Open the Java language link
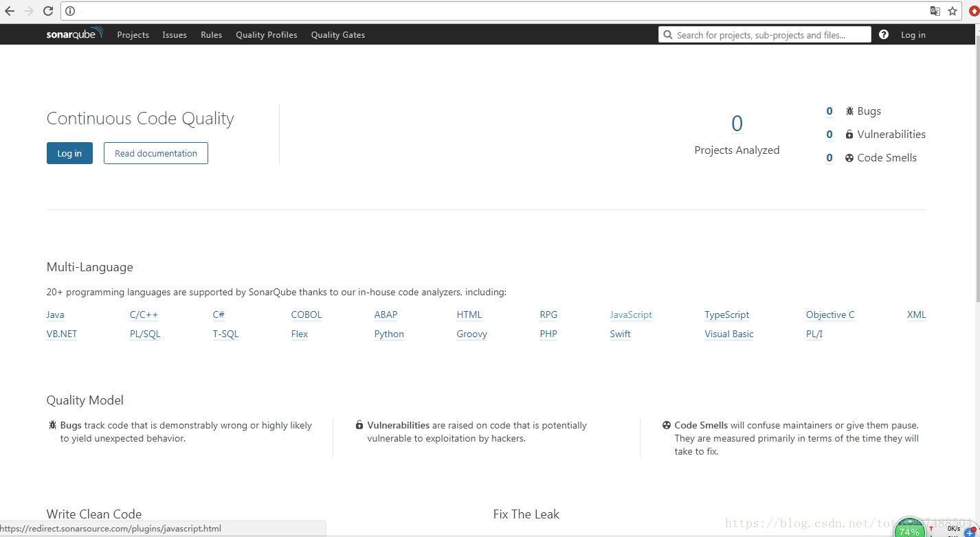The width and height of the screenshot is (980, 537). [x=55, y=315]
